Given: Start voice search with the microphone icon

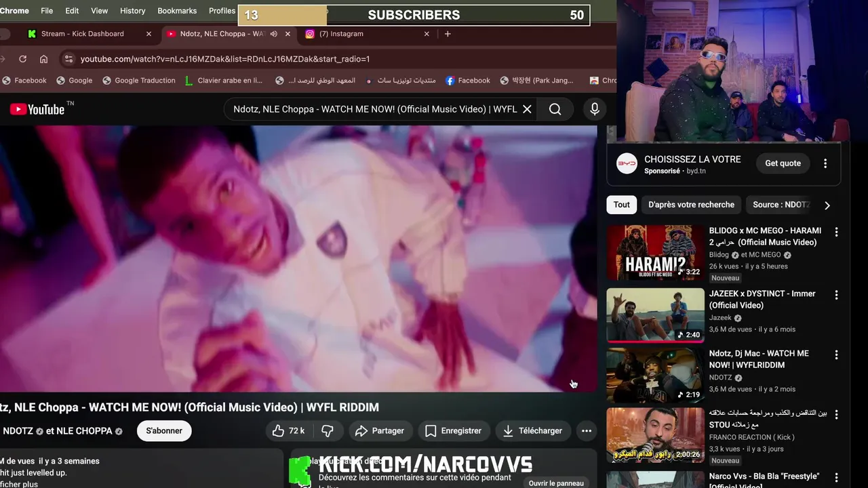Looking at the screenshot, I should pos(595,109).
